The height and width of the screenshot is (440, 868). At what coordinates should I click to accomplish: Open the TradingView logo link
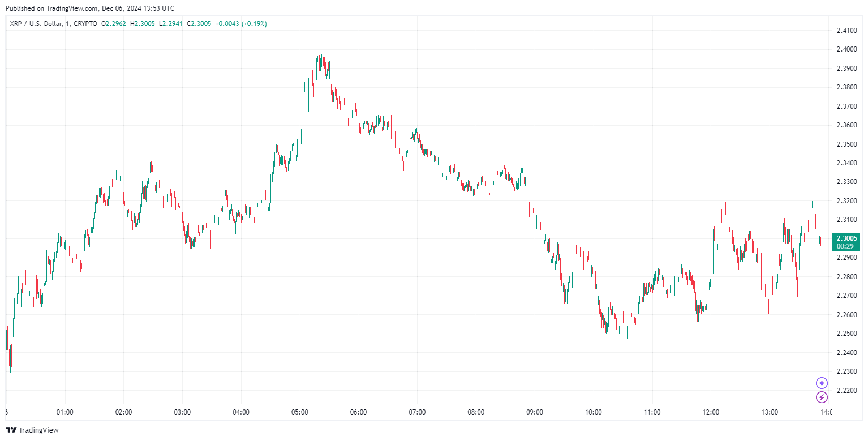pyautogui.click(x=32, y=430)
